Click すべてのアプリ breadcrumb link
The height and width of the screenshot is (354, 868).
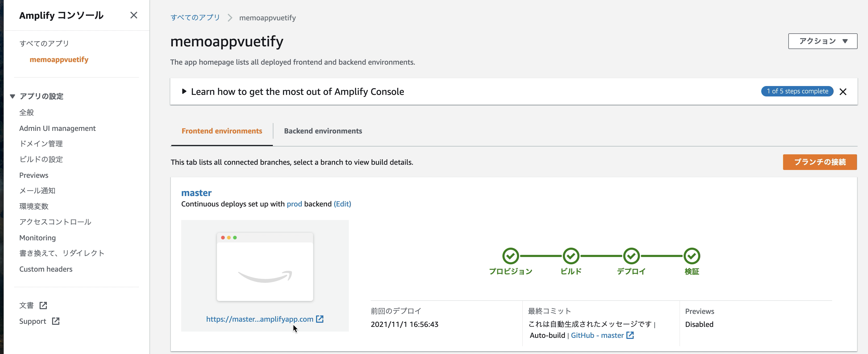(x=195, y=17)
